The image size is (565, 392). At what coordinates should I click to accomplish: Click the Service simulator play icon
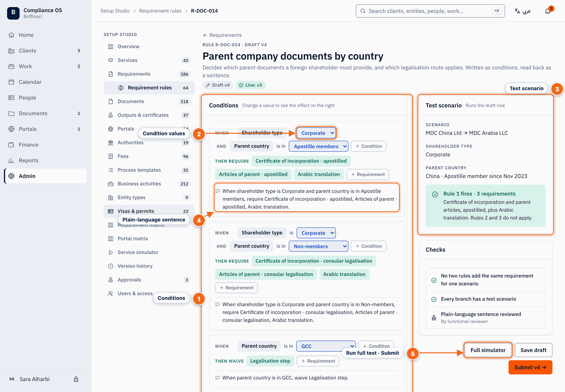(111, 252)
